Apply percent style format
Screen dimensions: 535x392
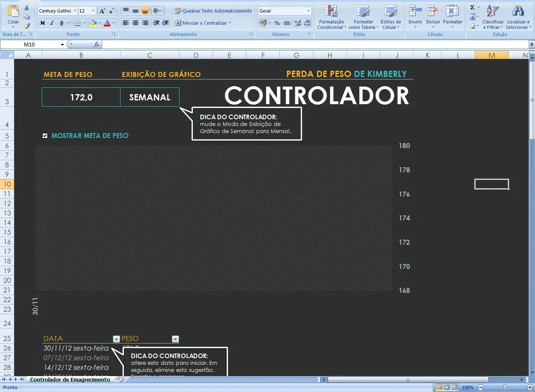277,23
